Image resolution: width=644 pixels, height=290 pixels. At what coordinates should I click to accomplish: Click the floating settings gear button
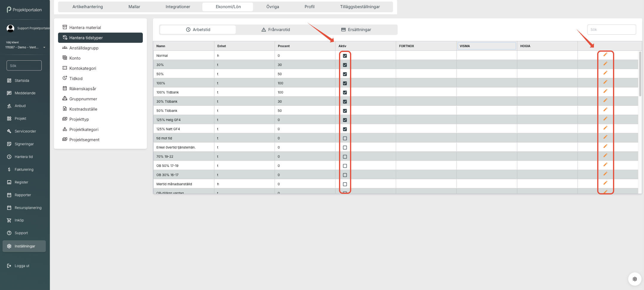pyautogui.click(x=635, y=279)
